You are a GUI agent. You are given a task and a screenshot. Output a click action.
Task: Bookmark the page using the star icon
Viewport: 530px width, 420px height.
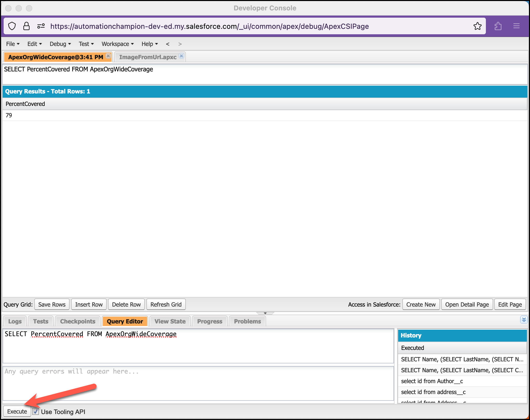pos(478,26)
